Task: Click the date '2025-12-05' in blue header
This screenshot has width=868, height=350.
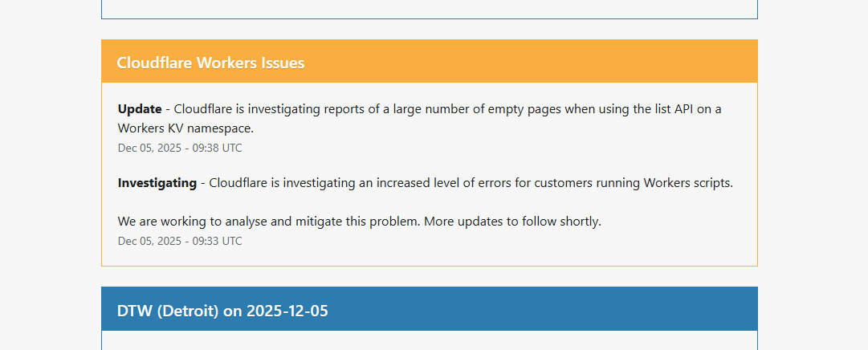Action: click(287, 311)
